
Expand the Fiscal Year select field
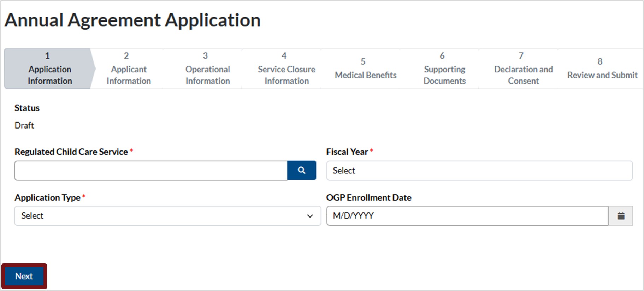coord(479,171)
